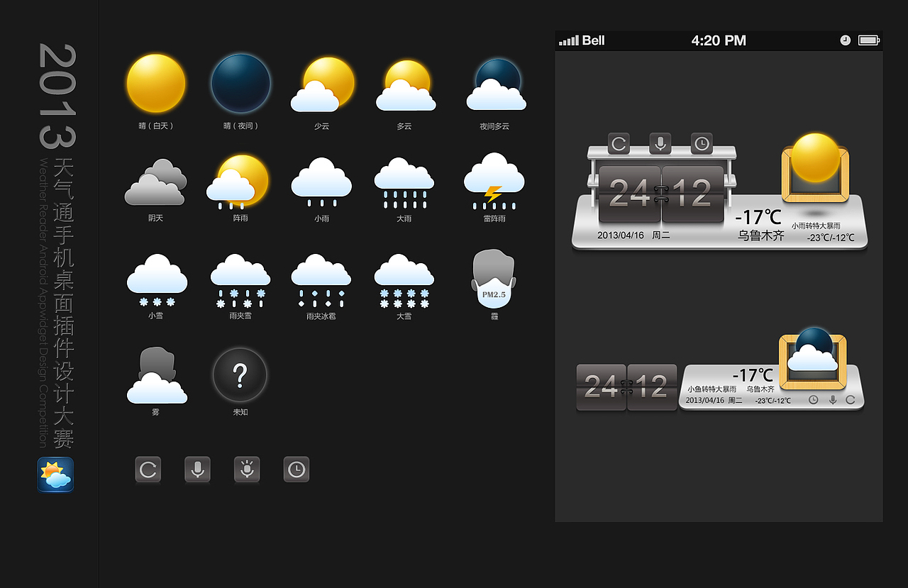Select the 阵雨 shower icon with sun
This screenshot has width=908, height=588.
pos(238,182)
